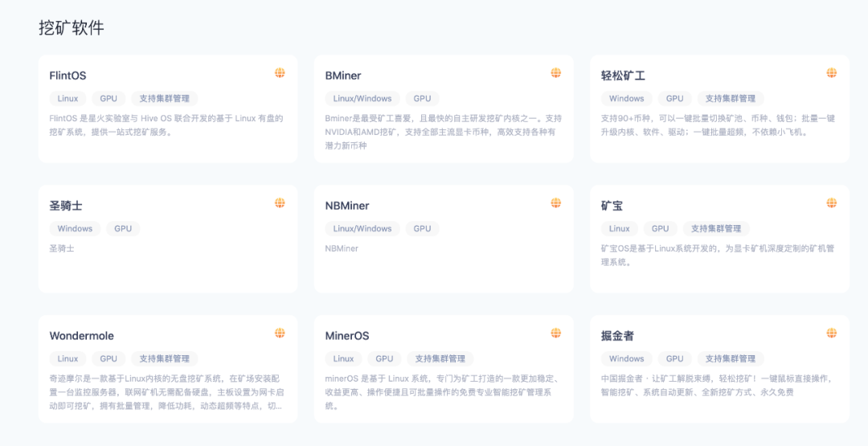Click the Linux tag on FlintOS card
Screen dimensions: 868x446
[68, 99]
